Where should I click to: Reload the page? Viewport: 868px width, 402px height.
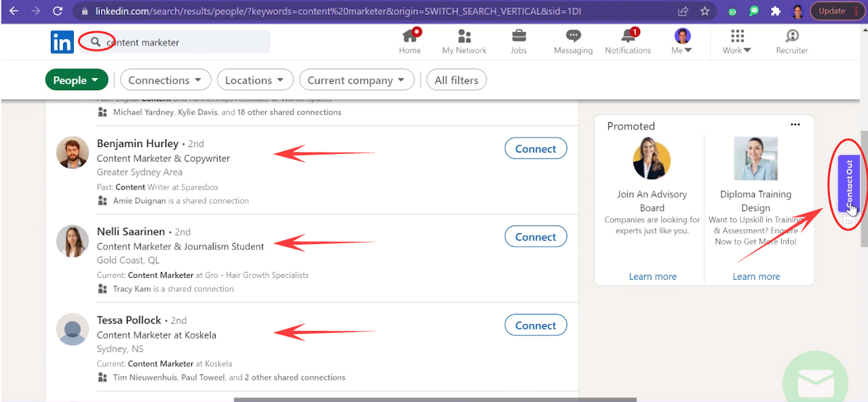pyautogui.click(x=58, y=11)
